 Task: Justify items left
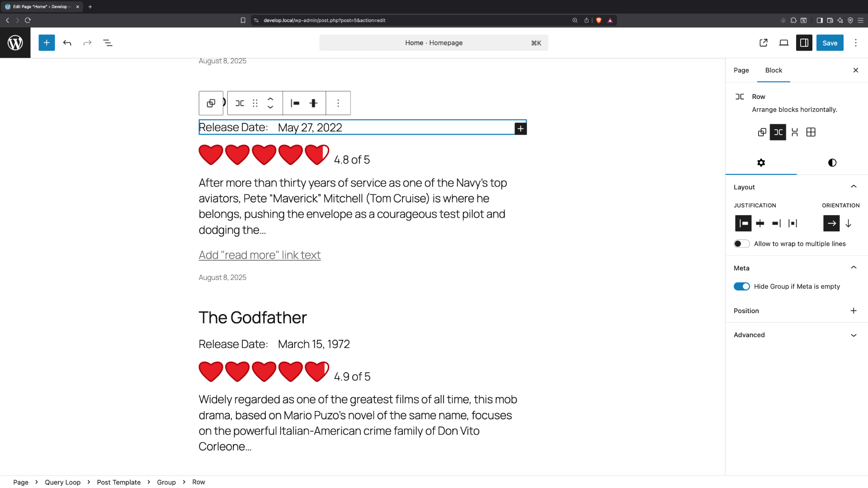(x=743, y=223)
